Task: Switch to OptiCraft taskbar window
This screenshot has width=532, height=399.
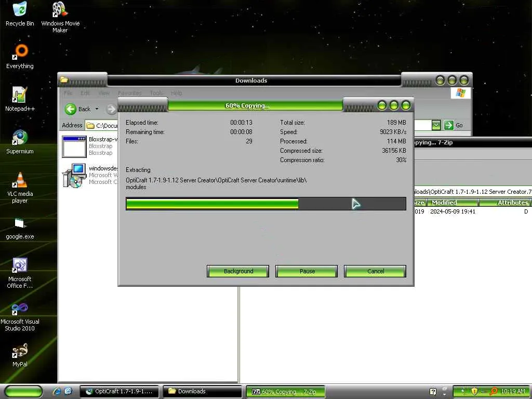Action: [x=119, y=392]
